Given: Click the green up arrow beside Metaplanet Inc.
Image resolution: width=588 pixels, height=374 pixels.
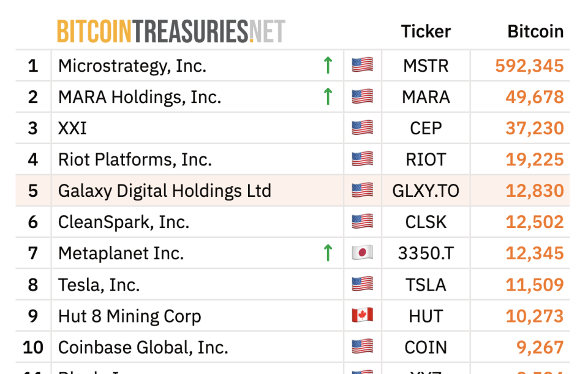Looking at the screenshot, I should [x=328, y=253].
